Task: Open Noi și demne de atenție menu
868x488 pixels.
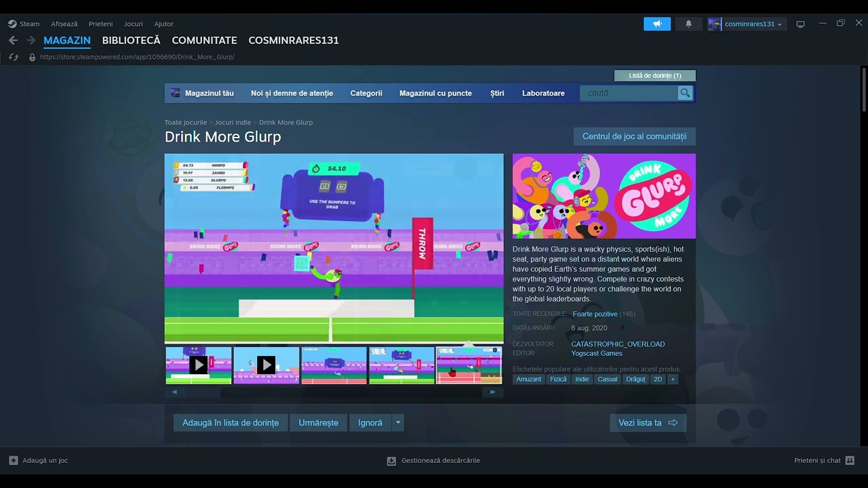Action: (x=292, y=93)
